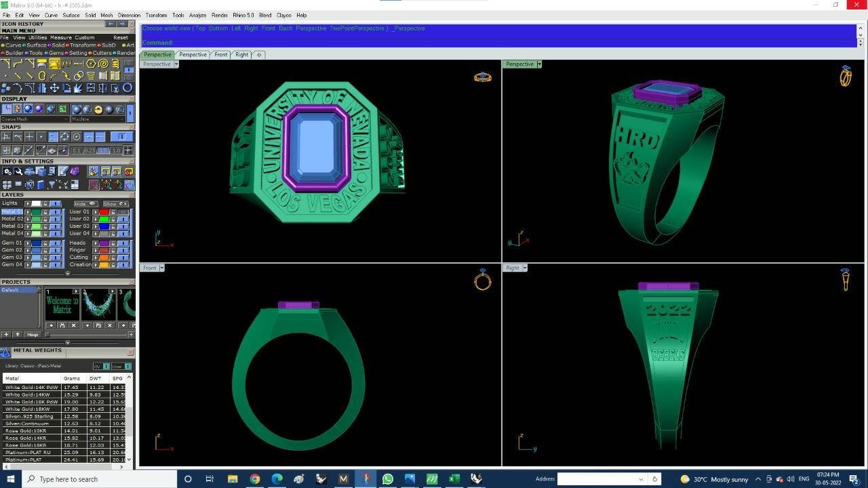The width and height of the screenshot is (868, 488).
Task: Open the Coarse Mesh dropdown
Action: (x=35, y=119)
